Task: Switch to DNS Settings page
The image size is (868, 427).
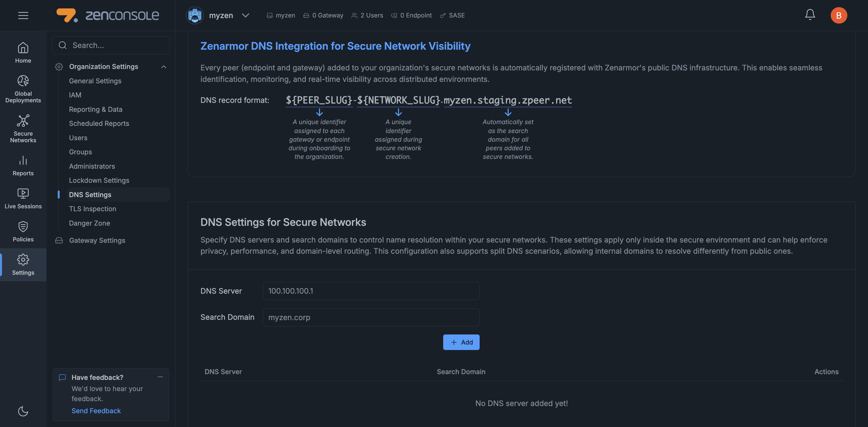Action: (x=90, y=194)
